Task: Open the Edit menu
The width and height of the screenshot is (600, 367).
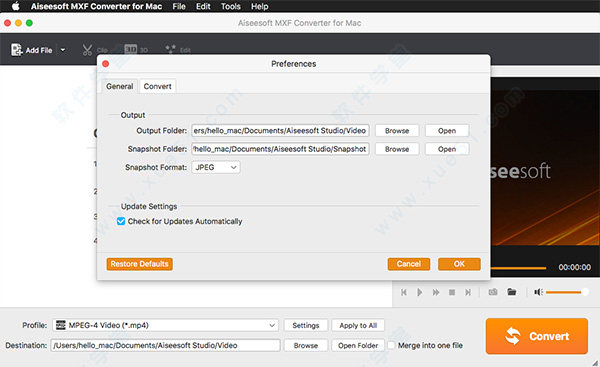Action: (203, 6)
